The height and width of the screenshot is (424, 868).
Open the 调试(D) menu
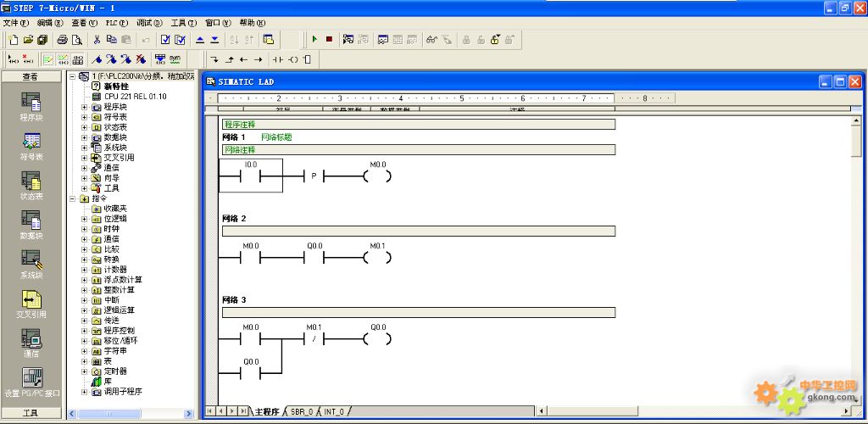149,23
